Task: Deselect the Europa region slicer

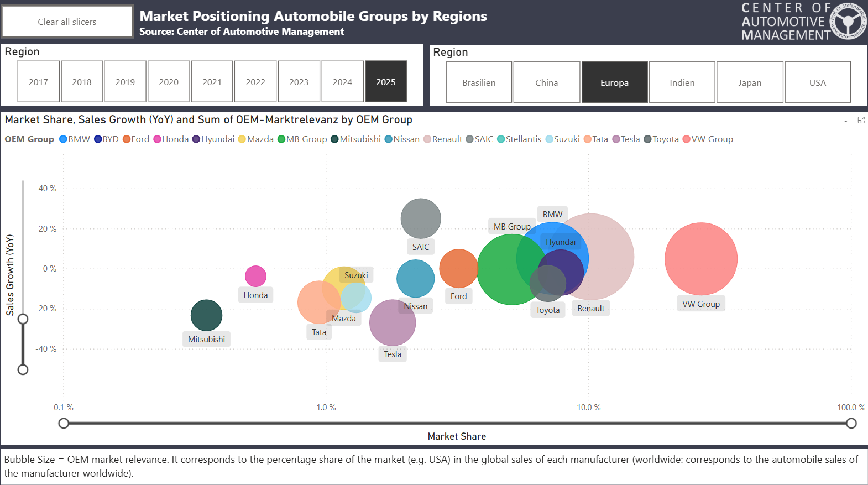Action: (x=615, y=82)
